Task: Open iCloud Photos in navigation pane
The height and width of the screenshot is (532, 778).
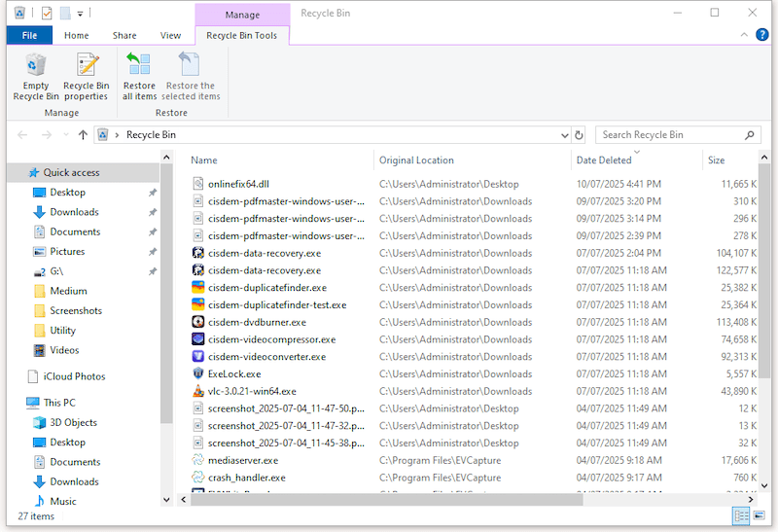Action: click(x=74, y=376)
